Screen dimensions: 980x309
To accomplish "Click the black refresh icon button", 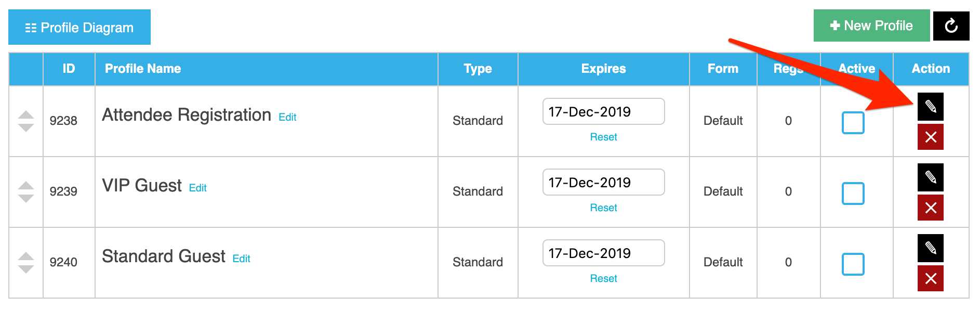I will click(x=951, y=25).
